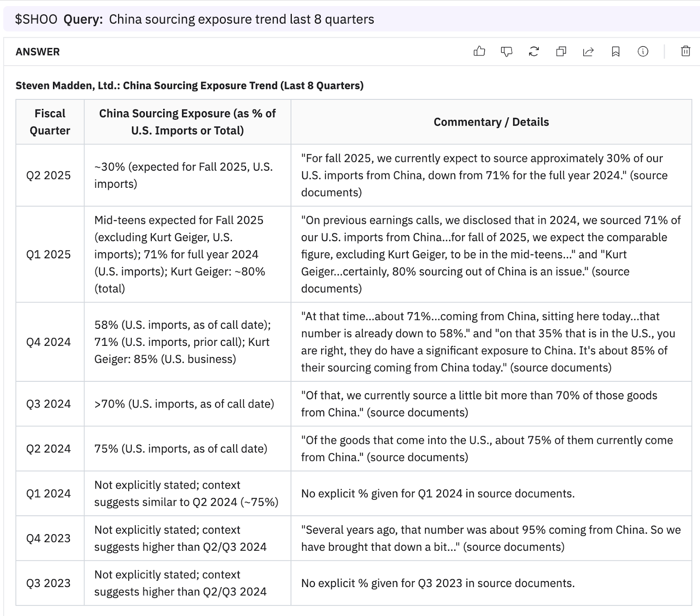Click the Q4 2023 commentary quote cell

[491, 538]
